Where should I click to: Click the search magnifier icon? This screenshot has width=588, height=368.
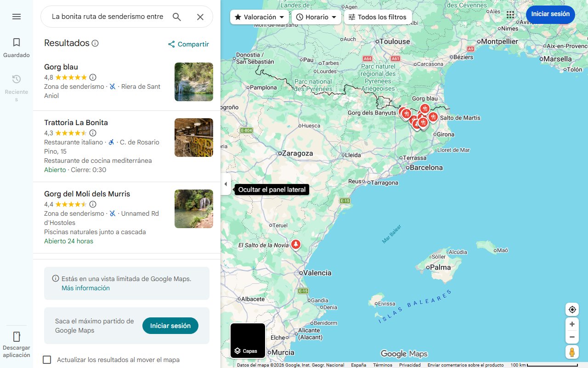(x=177, y=17)
